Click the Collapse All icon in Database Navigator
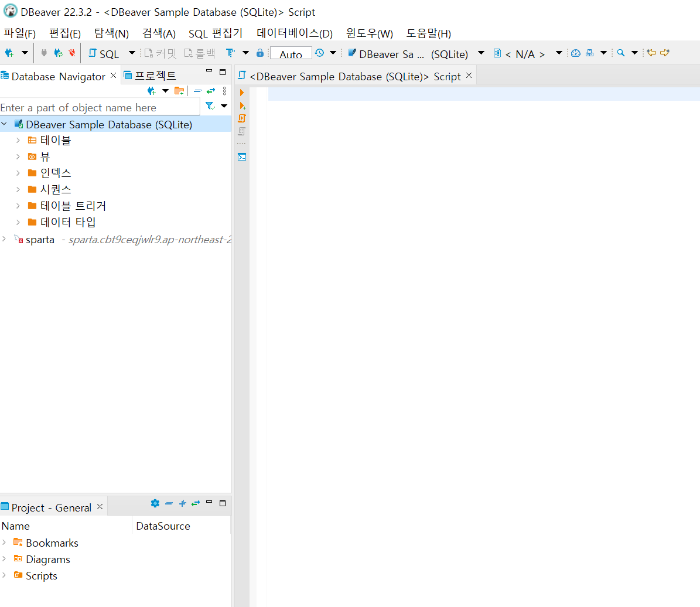 pyautogui.click(x=198, y=91)
